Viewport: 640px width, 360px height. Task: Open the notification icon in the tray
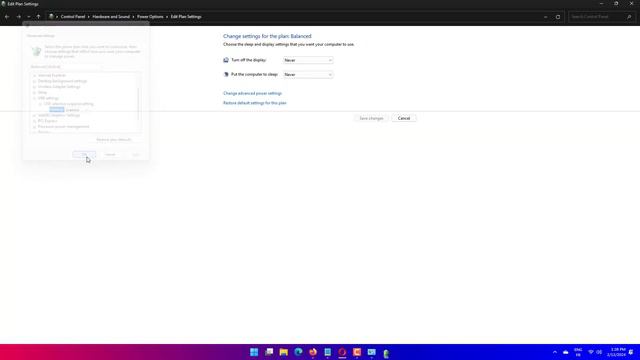(631, 352)
